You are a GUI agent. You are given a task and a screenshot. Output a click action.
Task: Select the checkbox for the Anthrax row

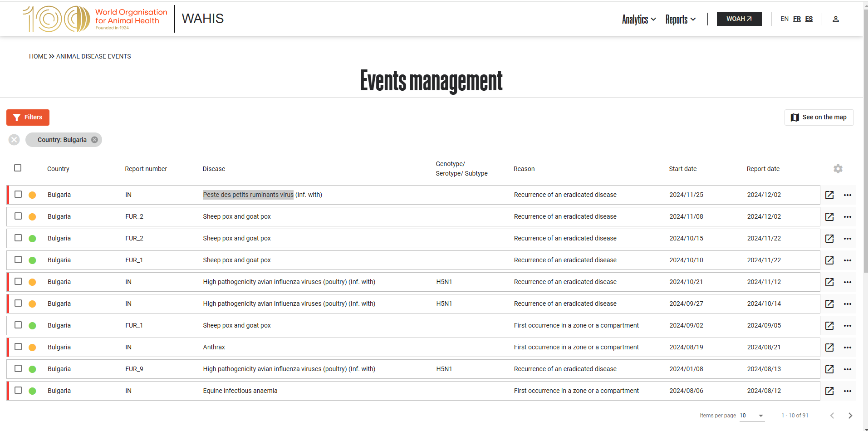tap(18, 347)
